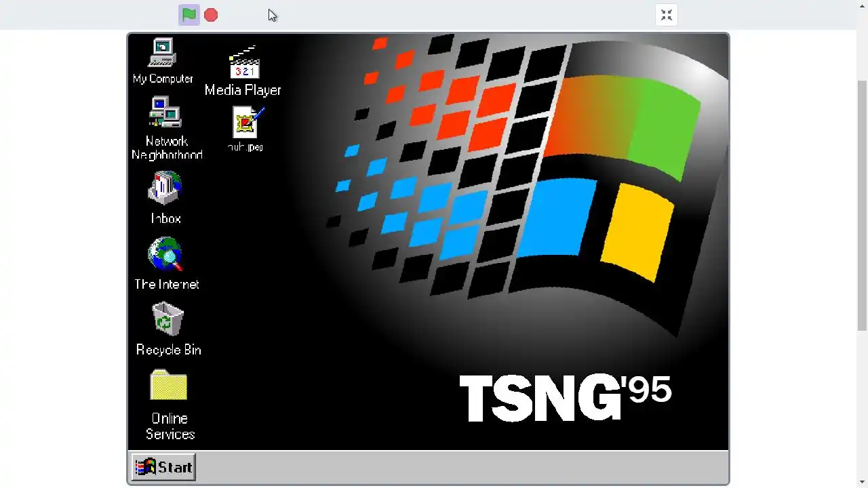Click the "The Internet" label text
Screen dimensions: 868x488
coord(167,284)
